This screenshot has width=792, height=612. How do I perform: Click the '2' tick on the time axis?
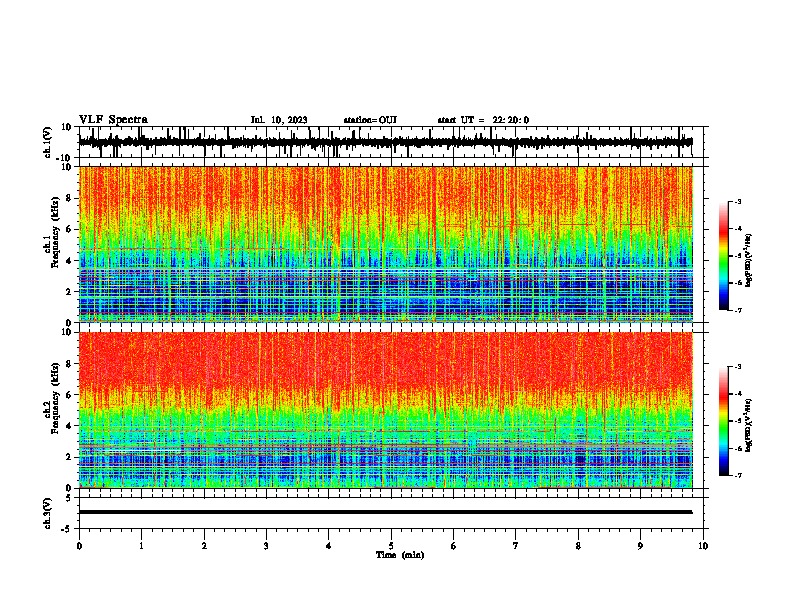(x=204, y=546)
